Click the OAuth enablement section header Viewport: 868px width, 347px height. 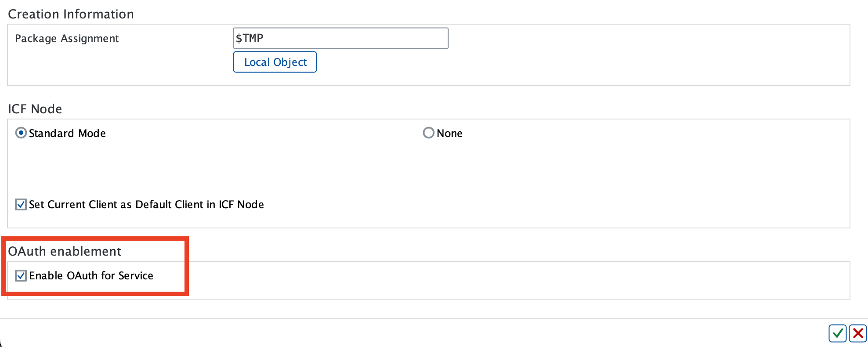[65, 251]
